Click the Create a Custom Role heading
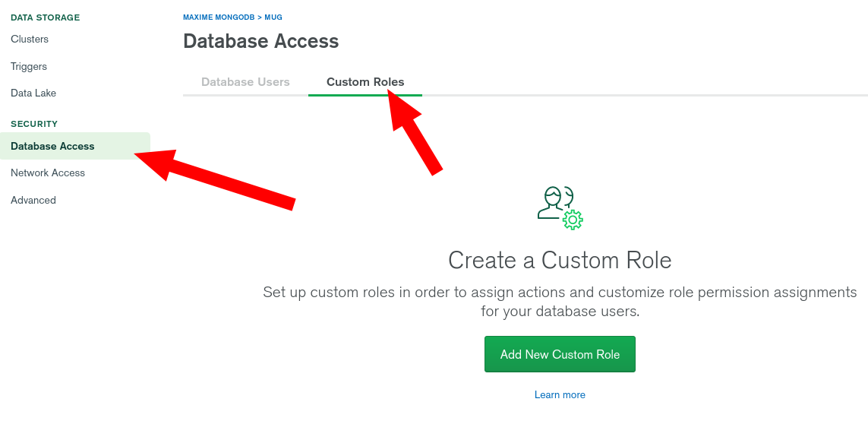This screenshot has height=421, width=868. tap(560, 261)
